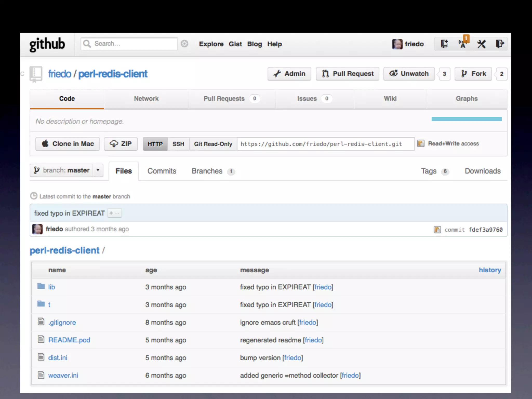Select Git Read-Only protocol

(213, 144)
